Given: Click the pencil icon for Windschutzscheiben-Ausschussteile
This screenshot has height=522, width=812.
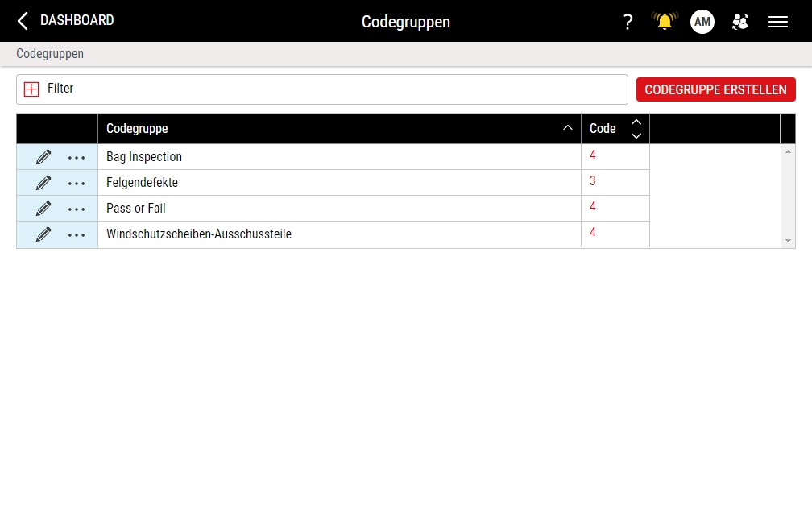Looking at the screenshot, I should click(x=43, y=234).
